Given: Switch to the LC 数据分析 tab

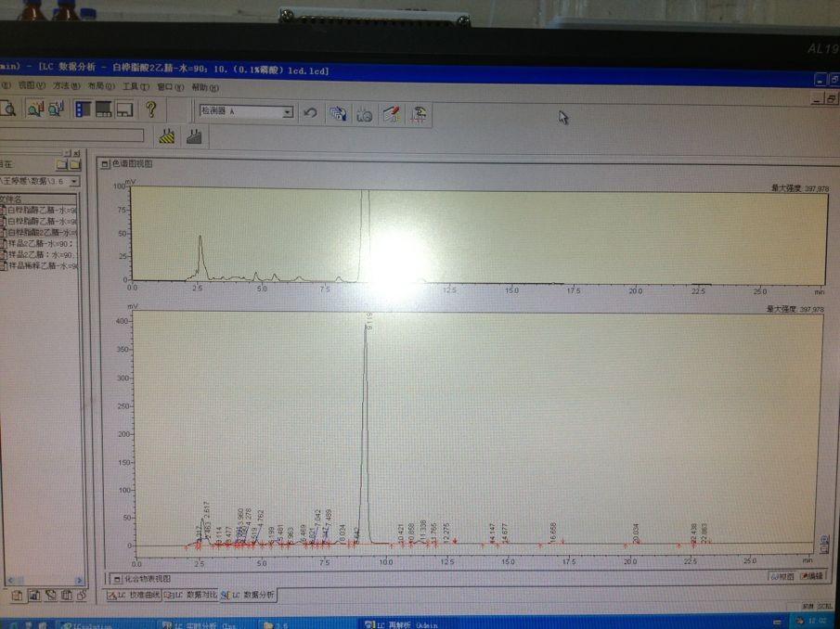Looking at the screenshot, I should point(249,595).
